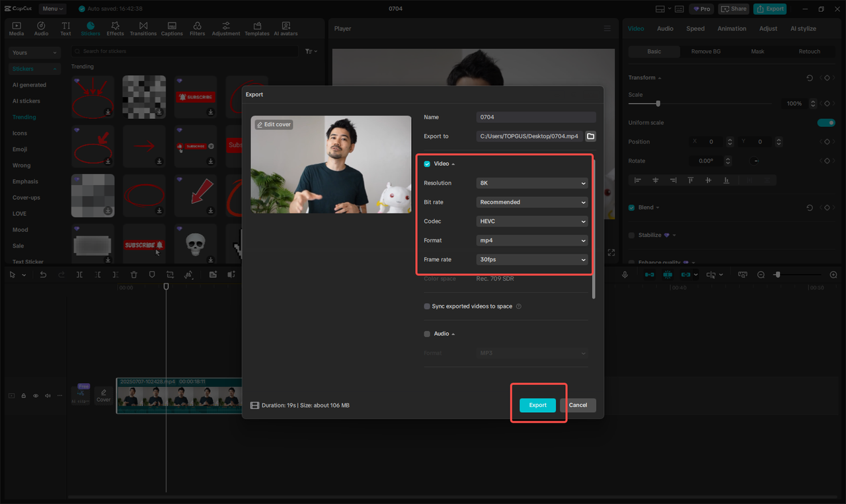Open the Transitions panel
Viewport: 846px width, 504px height.
(x=142, y=28)
